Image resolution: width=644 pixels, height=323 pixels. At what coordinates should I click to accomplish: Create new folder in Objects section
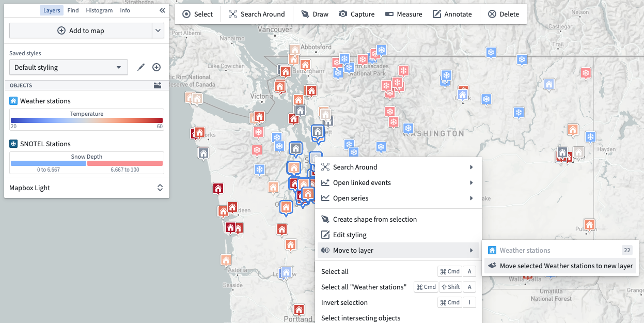pos(158,85)
